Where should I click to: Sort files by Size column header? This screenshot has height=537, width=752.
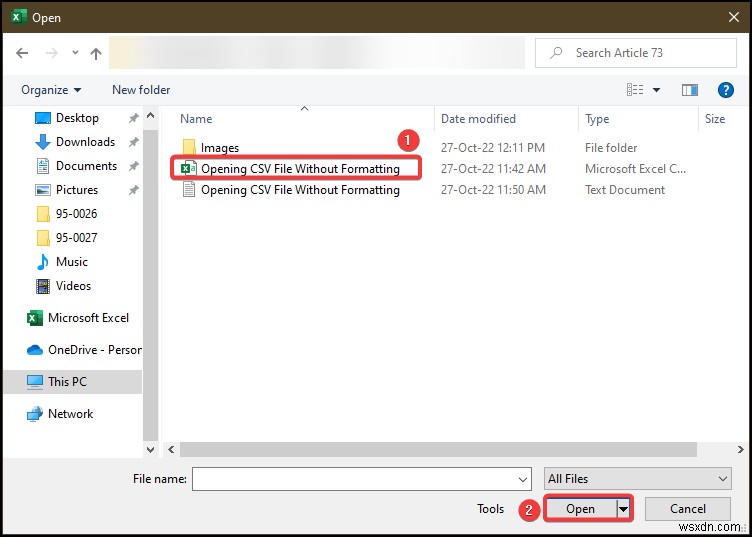[715, 119]
